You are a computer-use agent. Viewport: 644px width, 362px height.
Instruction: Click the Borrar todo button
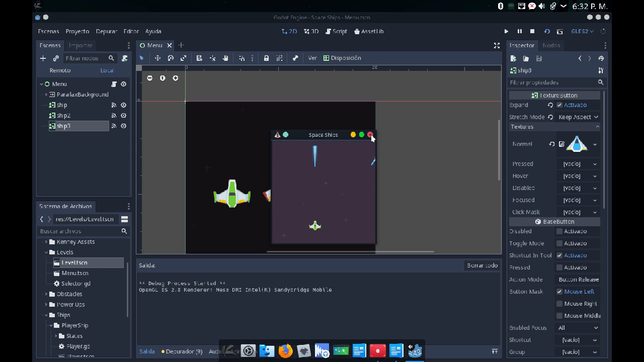tap(482, 265)
